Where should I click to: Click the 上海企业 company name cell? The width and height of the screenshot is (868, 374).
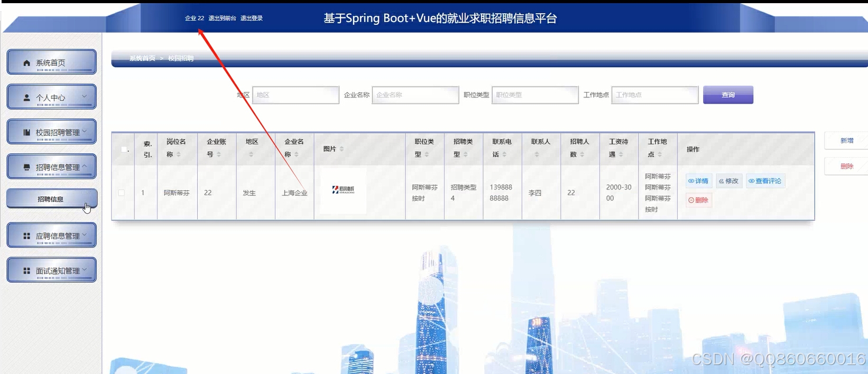coord(294,193)
